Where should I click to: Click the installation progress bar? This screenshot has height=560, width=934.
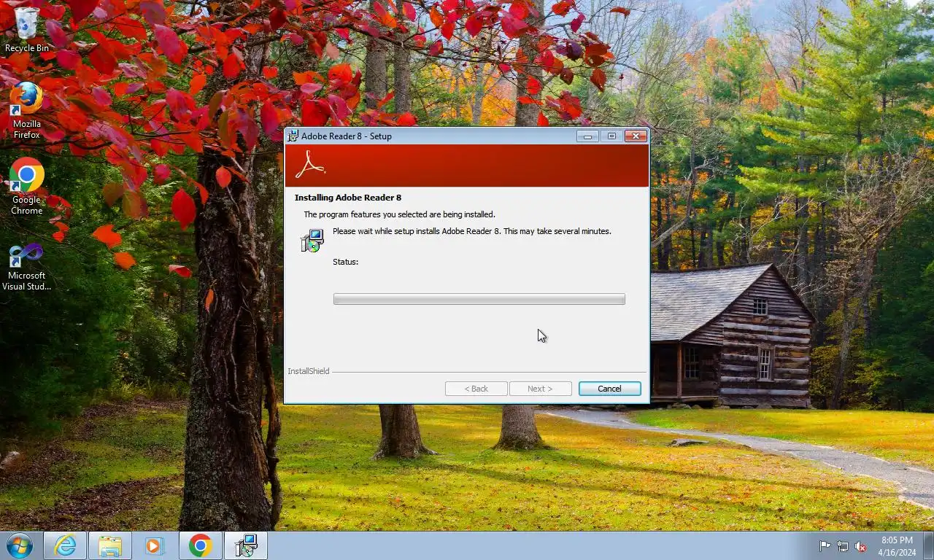click(x=479, y=299)
